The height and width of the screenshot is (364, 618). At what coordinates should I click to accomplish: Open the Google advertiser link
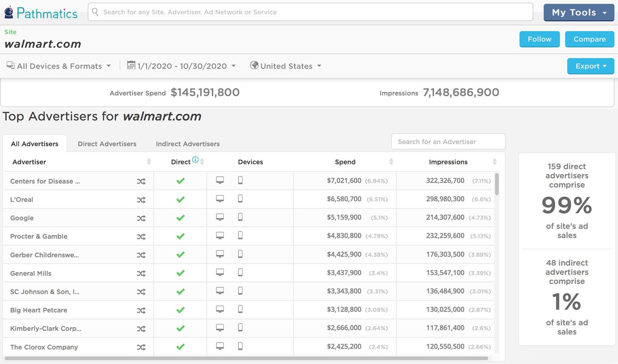22,218
